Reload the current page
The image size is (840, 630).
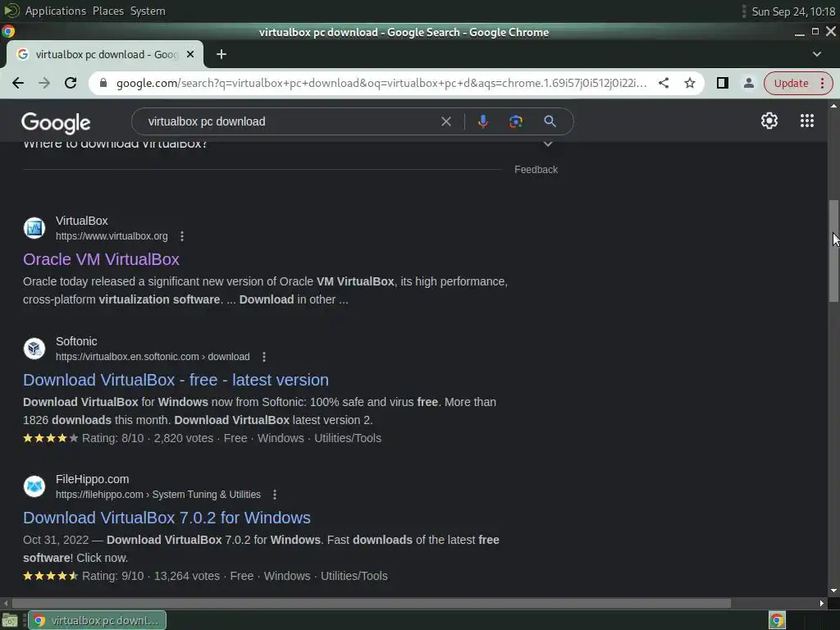pos(71,83)
